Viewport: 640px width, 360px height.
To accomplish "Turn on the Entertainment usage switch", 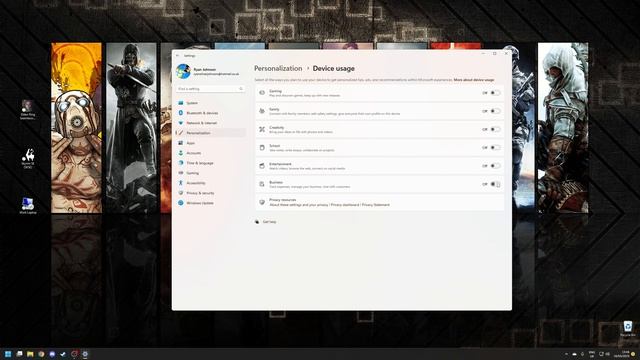I will pos(495,166).
